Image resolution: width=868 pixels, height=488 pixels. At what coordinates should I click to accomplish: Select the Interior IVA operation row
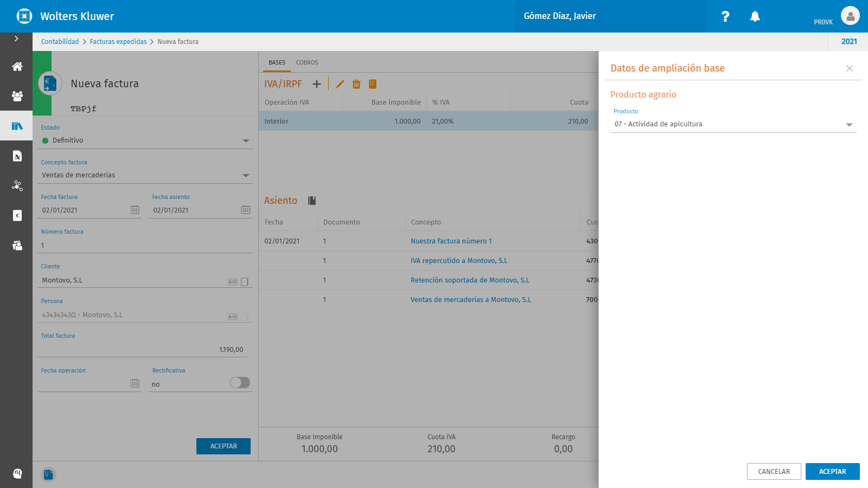[429, 121]
